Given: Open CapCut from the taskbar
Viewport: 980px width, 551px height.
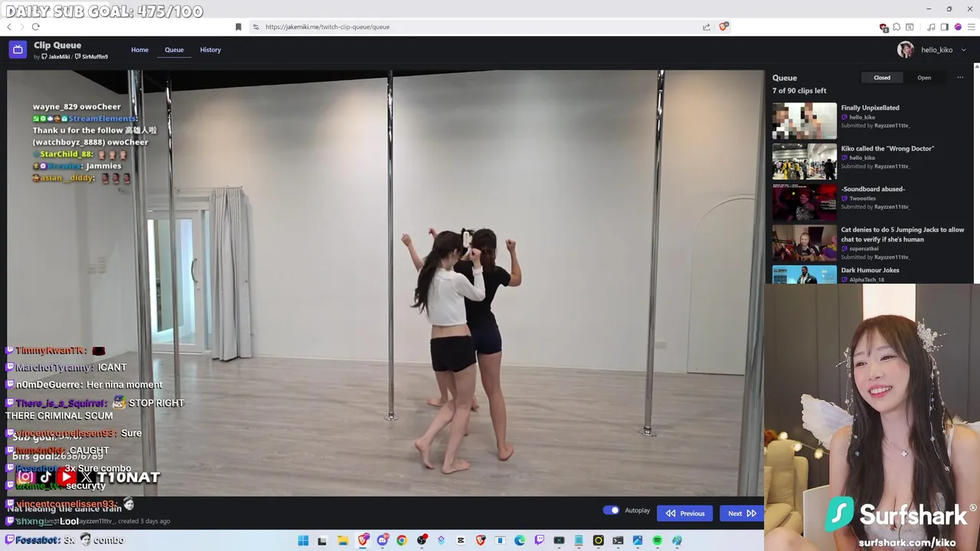Looking at the screenshot, I should point(460,540).
